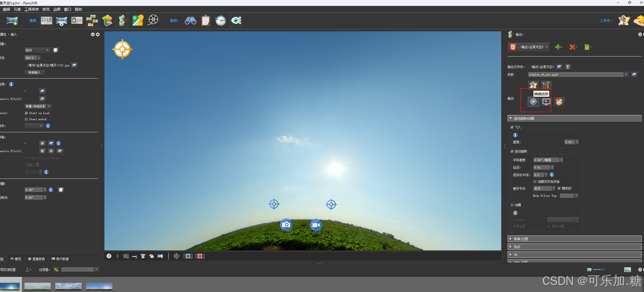Open the Node Filter Tag dropdown

point(570,196)
